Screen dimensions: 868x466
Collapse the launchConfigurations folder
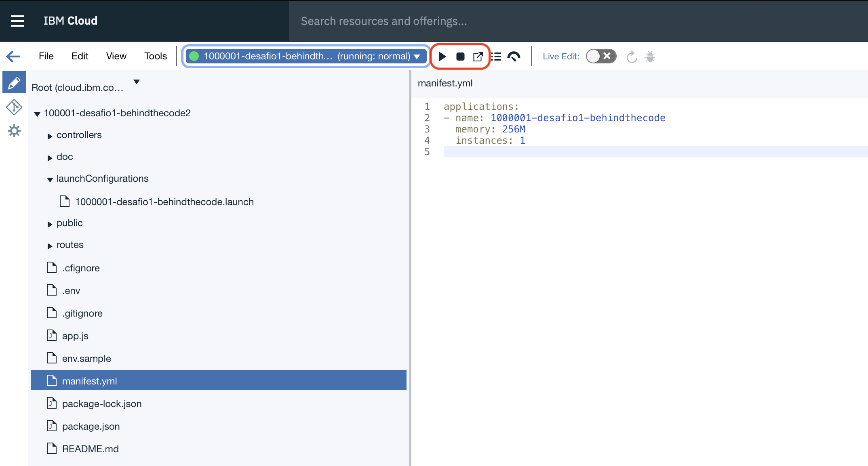click(50, 180)
